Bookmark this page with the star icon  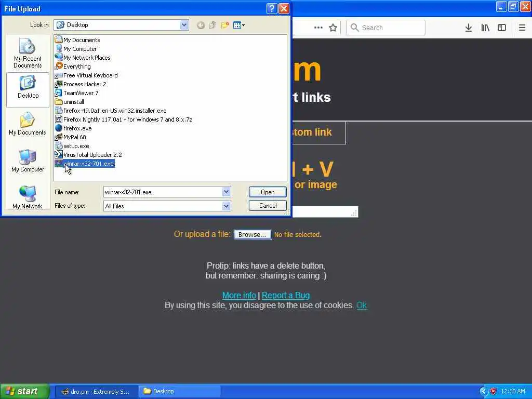pyautogui.click(x=333, y=28)
